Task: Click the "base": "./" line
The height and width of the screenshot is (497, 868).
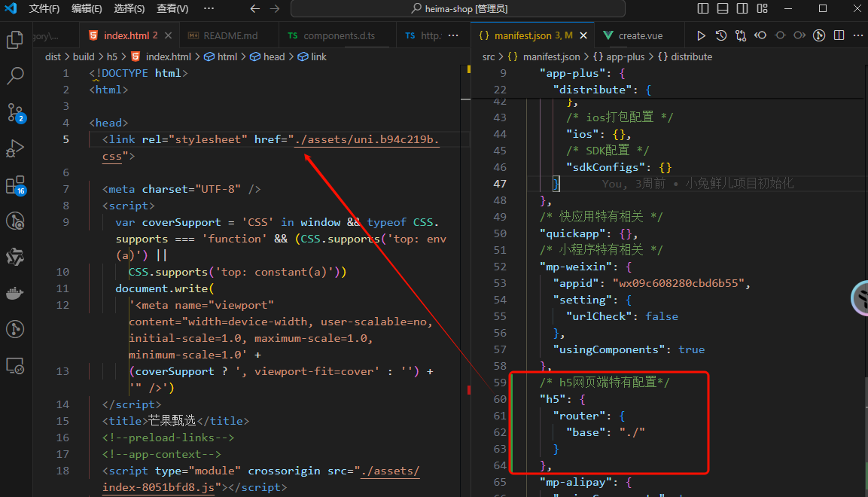Action: pyautogui.click(x=605, y=432)
